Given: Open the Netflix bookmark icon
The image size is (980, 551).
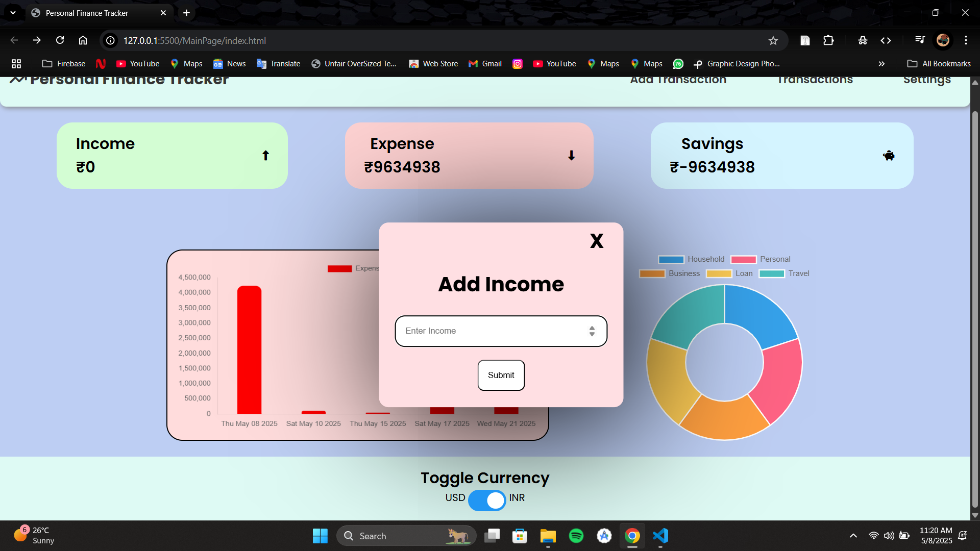Looking at the screenshot, I should click(101, 64).
